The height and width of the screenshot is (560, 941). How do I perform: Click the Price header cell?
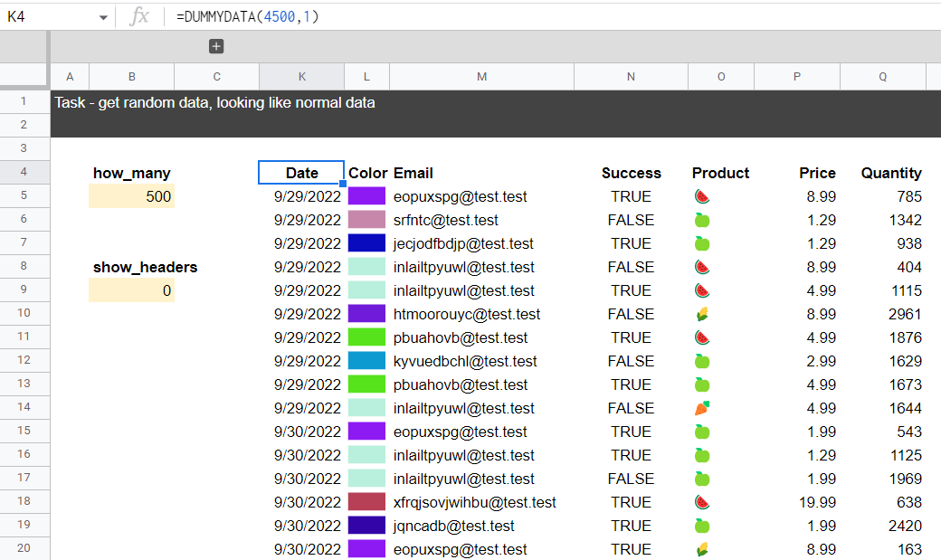pos(797,173)
